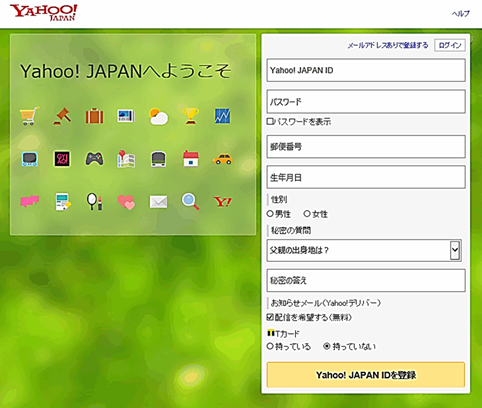
Task: Click the map with pin icon
Action: point(126,159)
